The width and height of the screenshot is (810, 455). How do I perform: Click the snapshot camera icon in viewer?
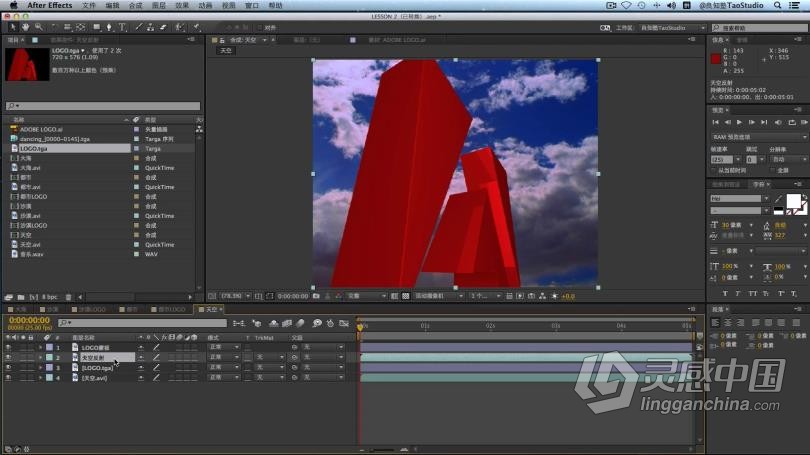316,296
